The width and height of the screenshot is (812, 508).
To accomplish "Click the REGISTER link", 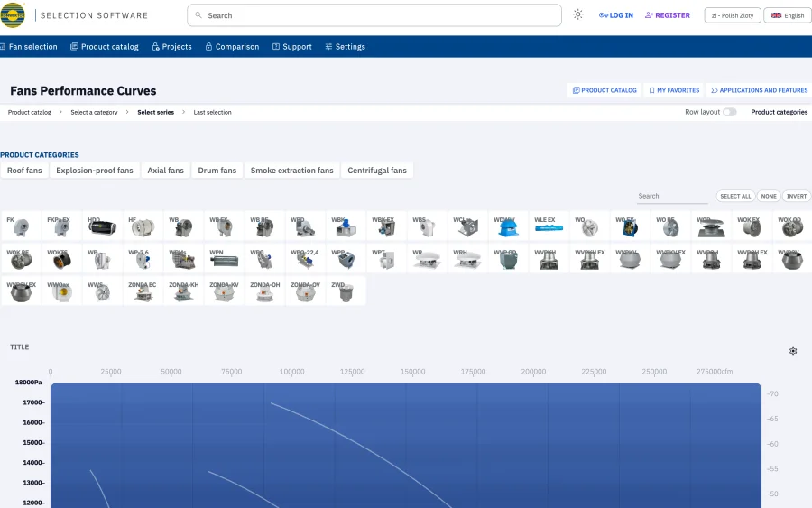I will [x=668, y=15].
